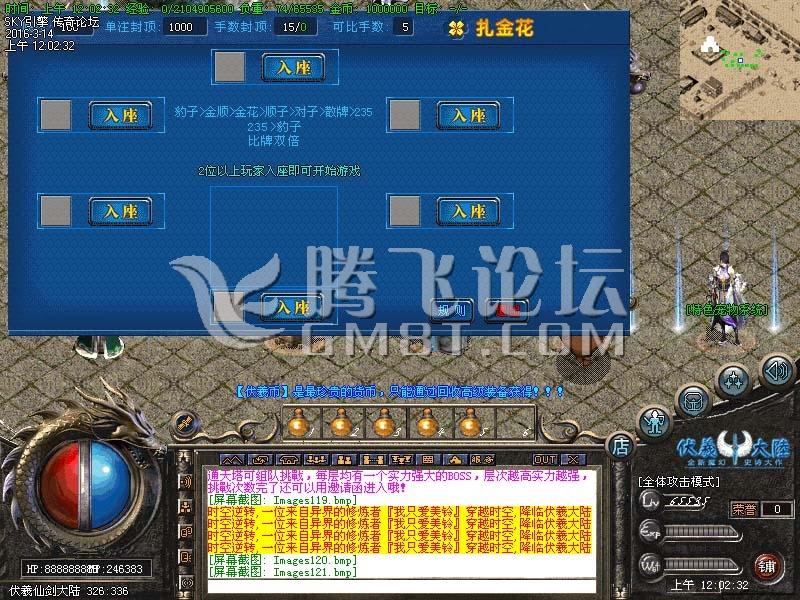This screenshot has width=800, height=600.
Task: Use the gourd potion in belt slot 5
Action: coord(470,422)
